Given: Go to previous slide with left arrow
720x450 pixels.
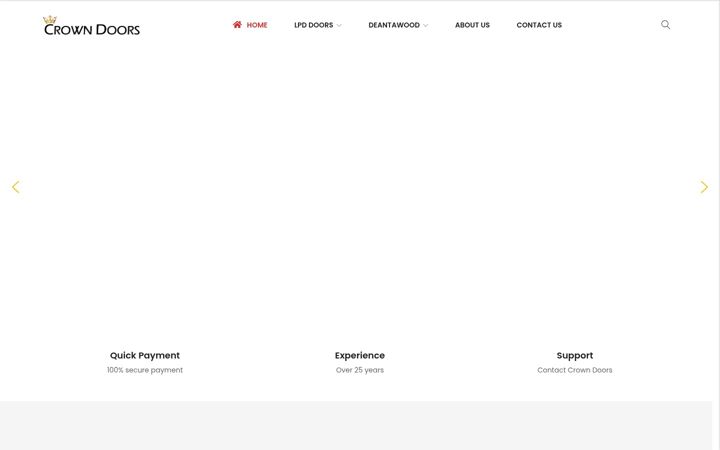Looking at the screenshot, I should [16, 187].
